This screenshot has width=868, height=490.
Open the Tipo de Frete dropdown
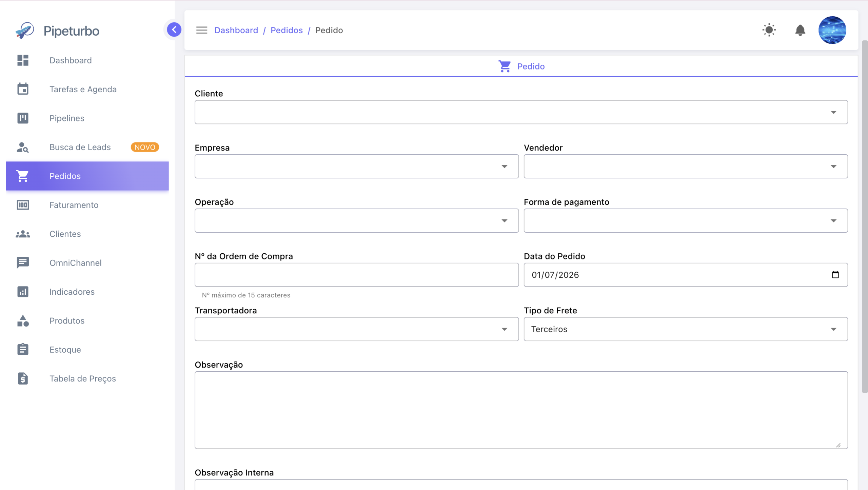pyautogui.click(x=686, y=329)
